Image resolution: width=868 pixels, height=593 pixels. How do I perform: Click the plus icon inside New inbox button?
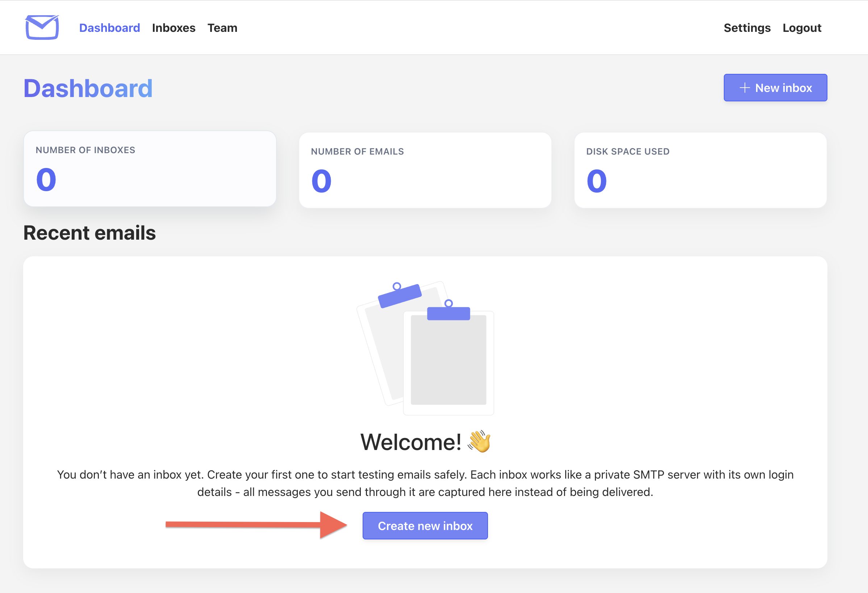click(745, 88)
